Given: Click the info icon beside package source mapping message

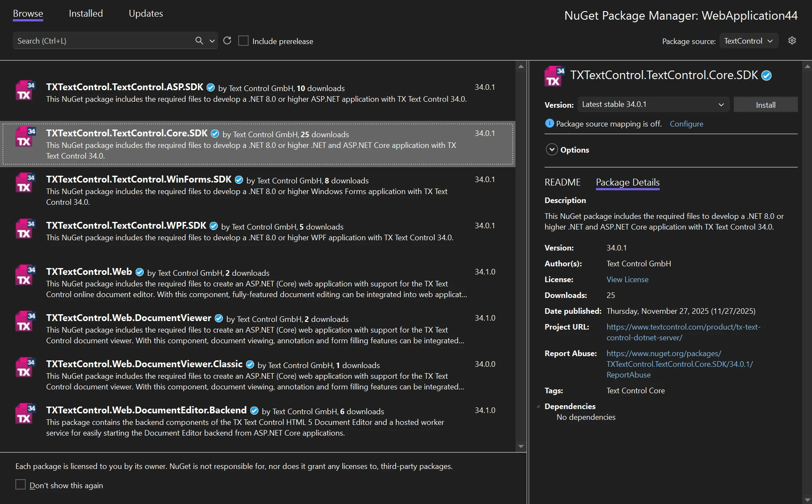Looking at the screenshot, I should [x=549, y=123].
